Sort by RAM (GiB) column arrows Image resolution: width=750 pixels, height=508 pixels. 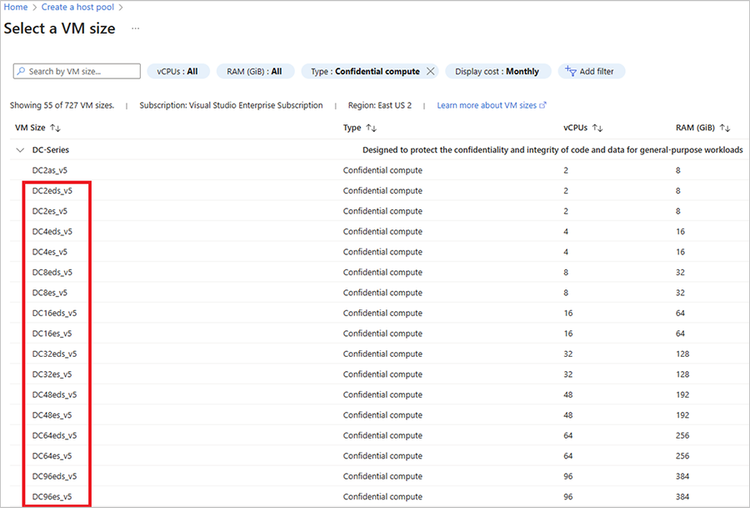coord(726,128)
